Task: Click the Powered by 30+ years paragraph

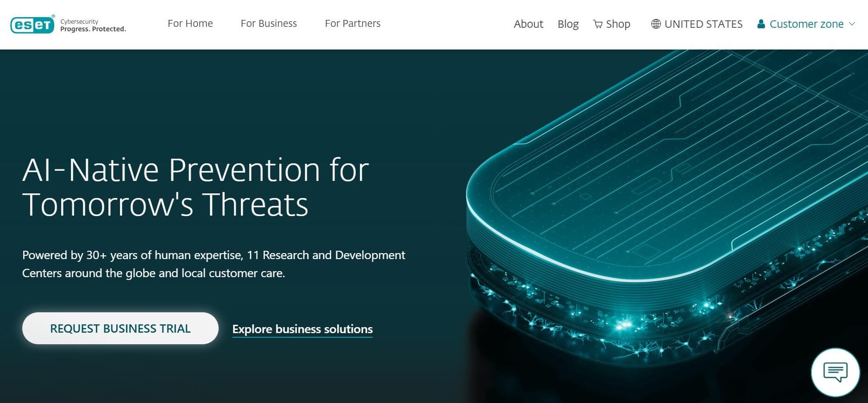Action: [x=214, y=264]
